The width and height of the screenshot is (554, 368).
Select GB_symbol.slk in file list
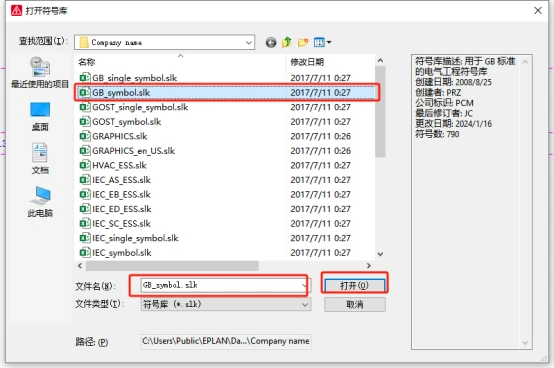pyautogui.click(x=226, y=93)
